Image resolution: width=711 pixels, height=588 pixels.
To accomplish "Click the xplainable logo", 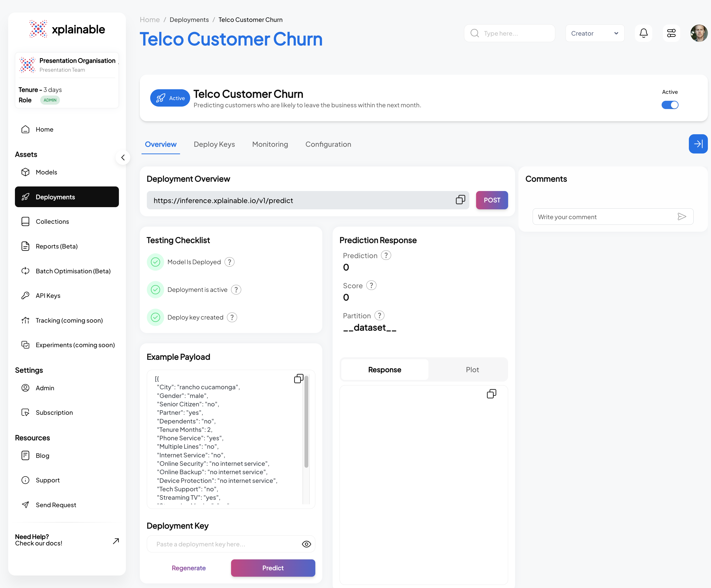I will click(x=67, y=29).
